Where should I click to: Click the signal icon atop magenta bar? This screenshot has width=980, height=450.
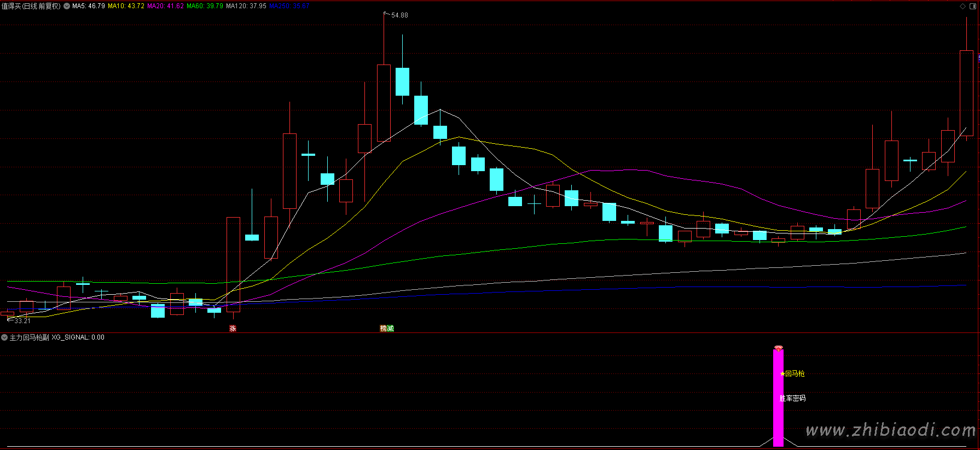tap(778, 348)
